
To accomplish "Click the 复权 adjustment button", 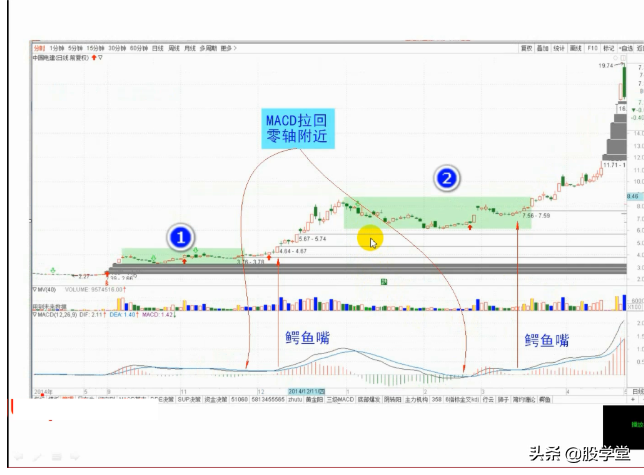I will tap(527, 48).
